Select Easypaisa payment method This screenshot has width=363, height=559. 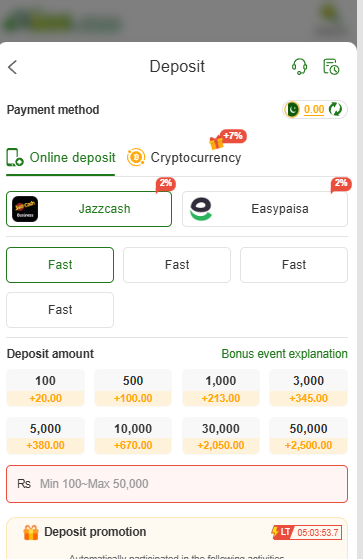click(265, 209)
